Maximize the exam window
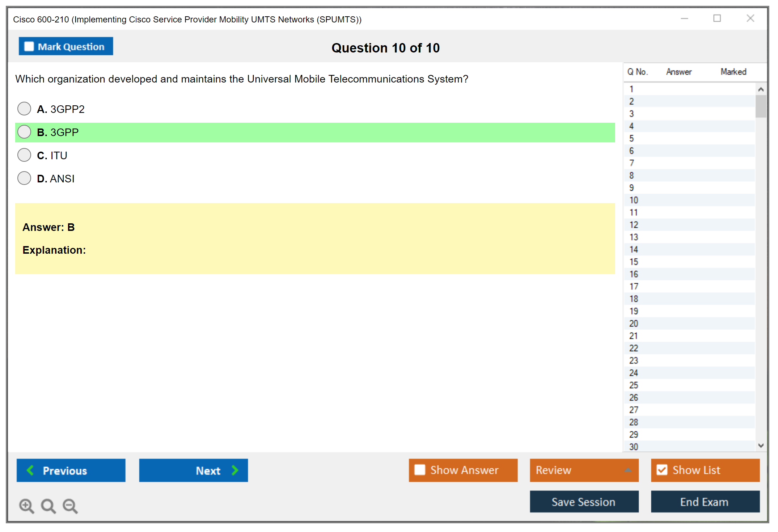This screenshot has width=778, height=532. [717, 18]
